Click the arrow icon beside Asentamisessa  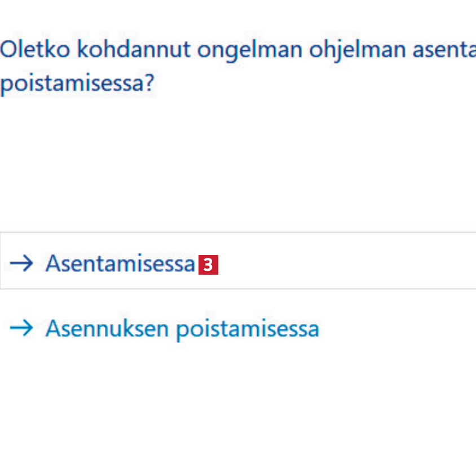22,263
